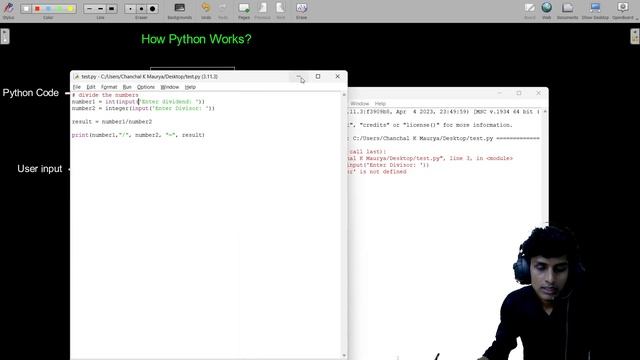Click the 'print(number1,"/"' code line
The image size is (640, 360).
tap(138, 135)
